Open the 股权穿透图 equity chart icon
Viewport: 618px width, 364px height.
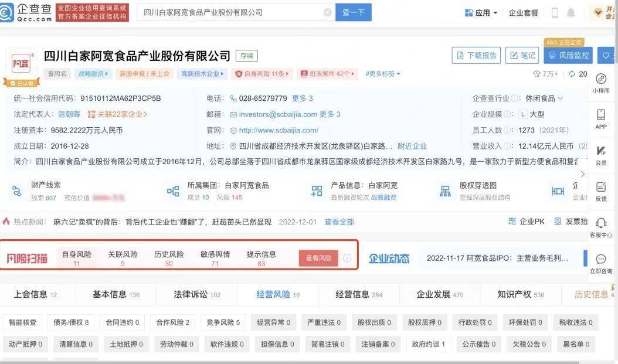point(446,191)
